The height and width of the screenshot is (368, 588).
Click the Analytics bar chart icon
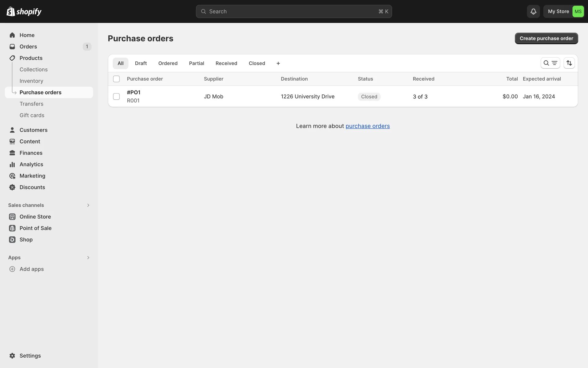(x=12, y=164)
